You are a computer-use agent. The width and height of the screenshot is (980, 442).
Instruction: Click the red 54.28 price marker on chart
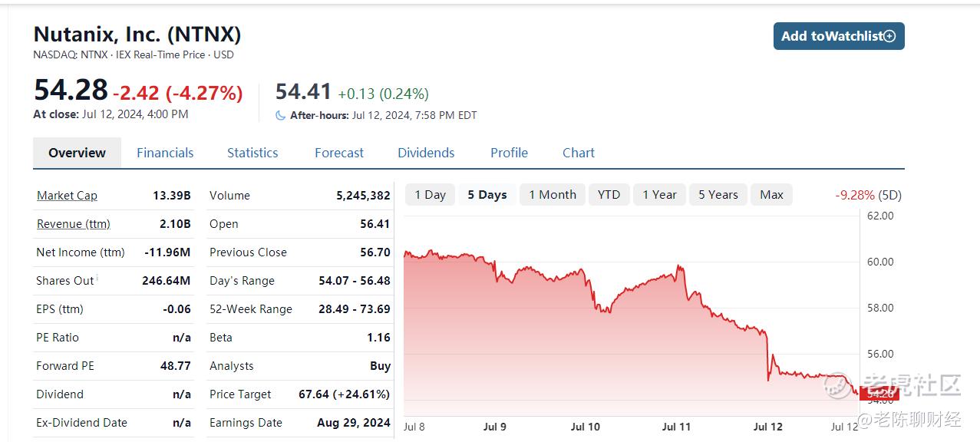click(x=879, y=394)
